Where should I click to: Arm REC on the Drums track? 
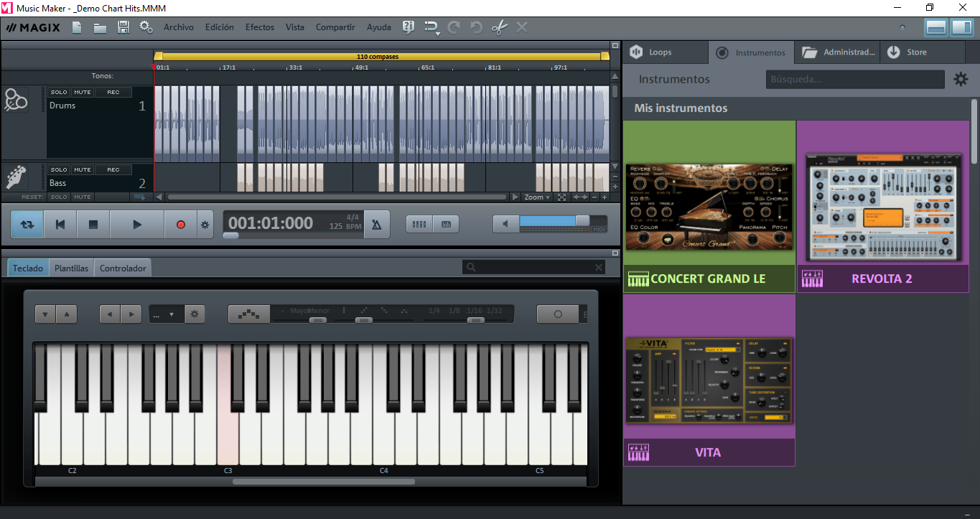pyautogui.click(x=113, y=92)
